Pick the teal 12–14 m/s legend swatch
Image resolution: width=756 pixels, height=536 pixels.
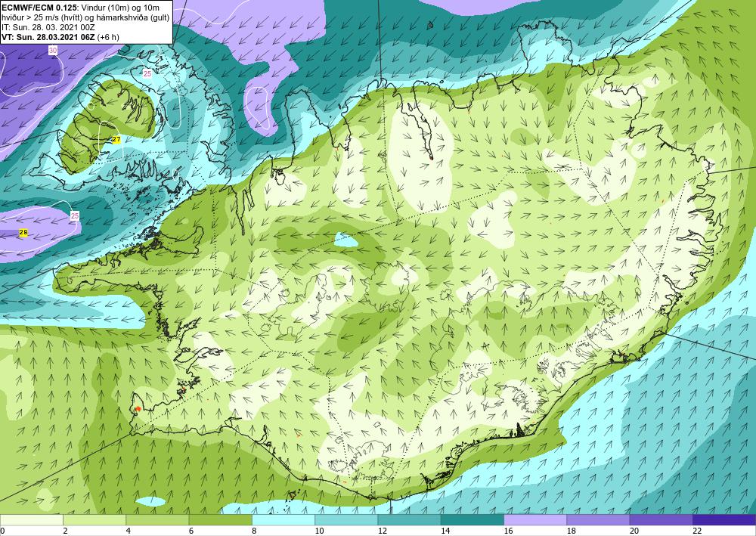coord(409,520)
